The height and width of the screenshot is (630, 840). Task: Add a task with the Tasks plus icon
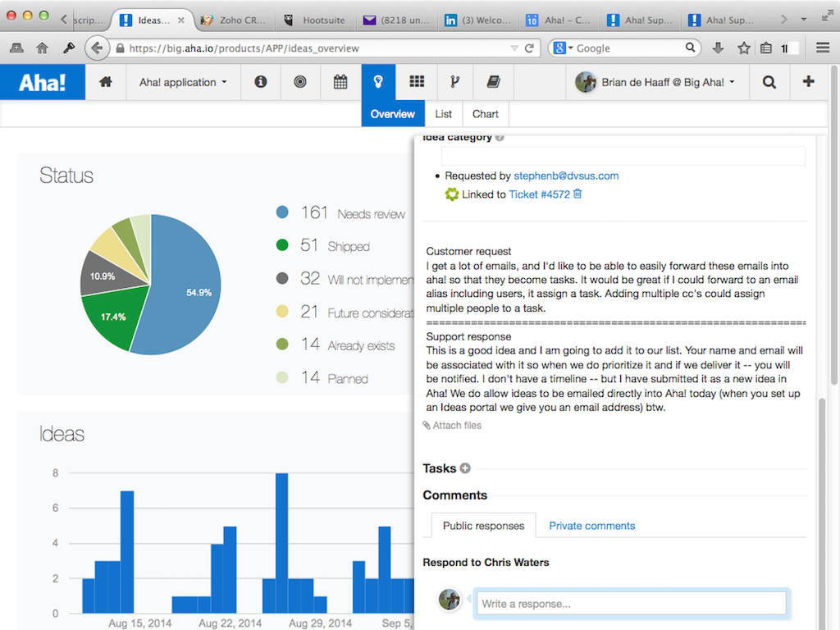(x=465, y=468)
